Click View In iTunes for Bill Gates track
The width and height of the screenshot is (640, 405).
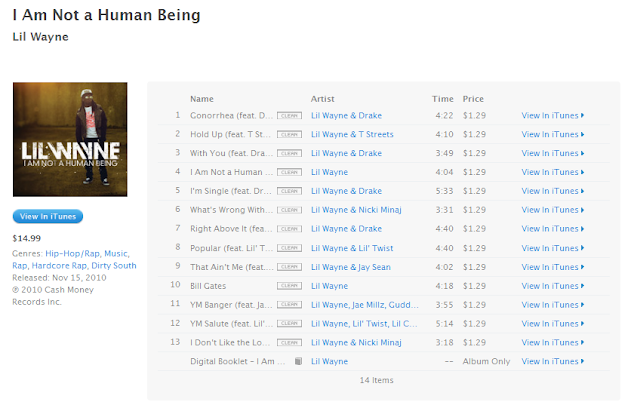point(553,286)
